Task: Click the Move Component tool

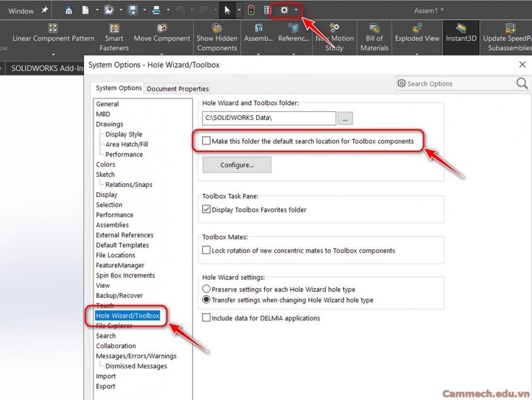Action: pos(162,33)
